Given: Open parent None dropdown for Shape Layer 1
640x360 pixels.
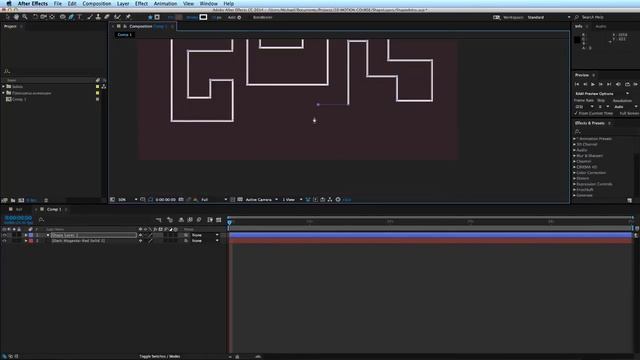Looking at the screenshot, I should 205,235.
